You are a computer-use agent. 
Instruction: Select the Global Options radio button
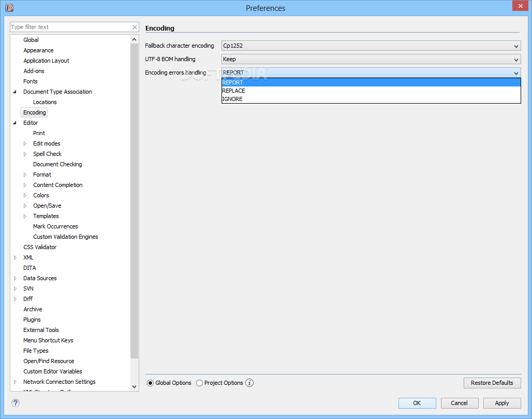click(x=150, y=383)
